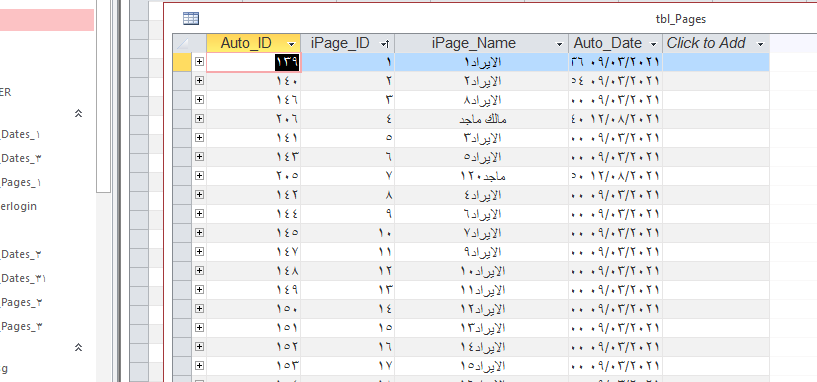Expand subdatasheet for row ماجد١٢٠
This screenshot has height=382, width=817.
199,176
